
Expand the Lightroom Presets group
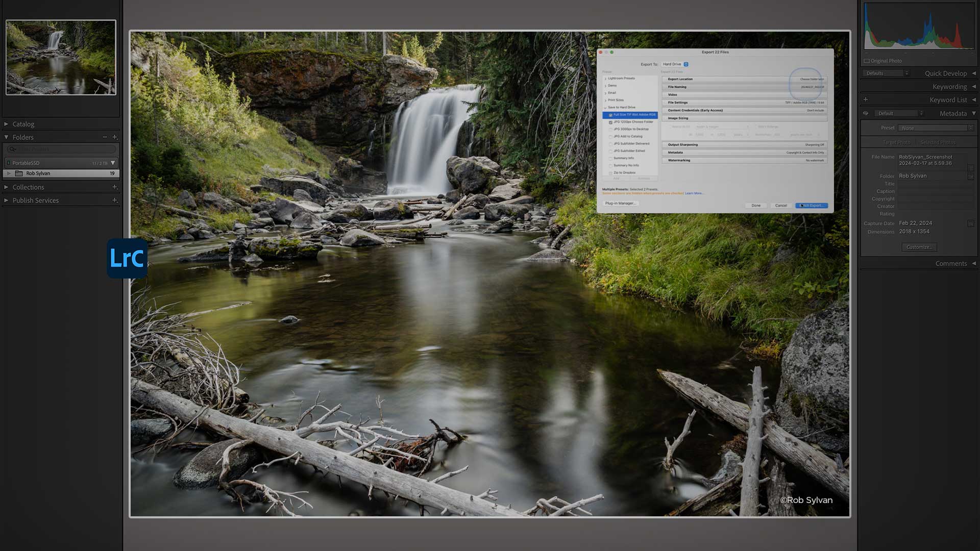[x=605, y=78]
